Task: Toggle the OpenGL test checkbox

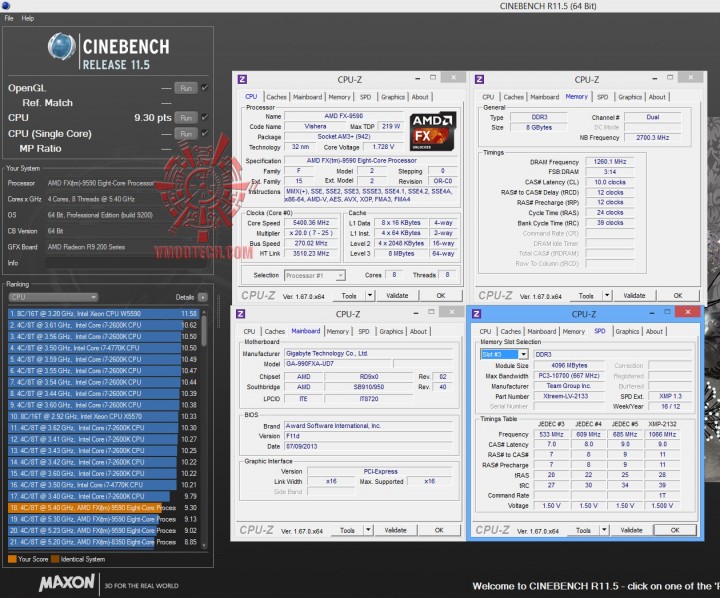Action: pos(205,87)
